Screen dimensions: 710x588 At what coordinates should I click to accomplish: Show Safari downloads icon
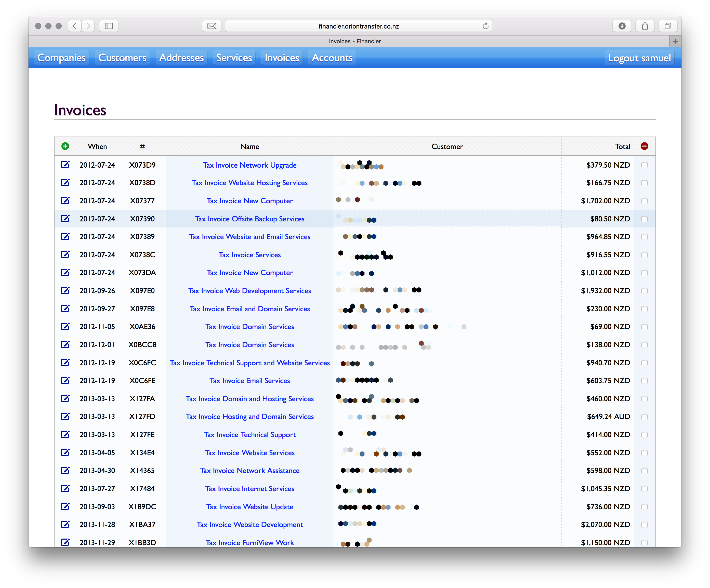[622, 26]
